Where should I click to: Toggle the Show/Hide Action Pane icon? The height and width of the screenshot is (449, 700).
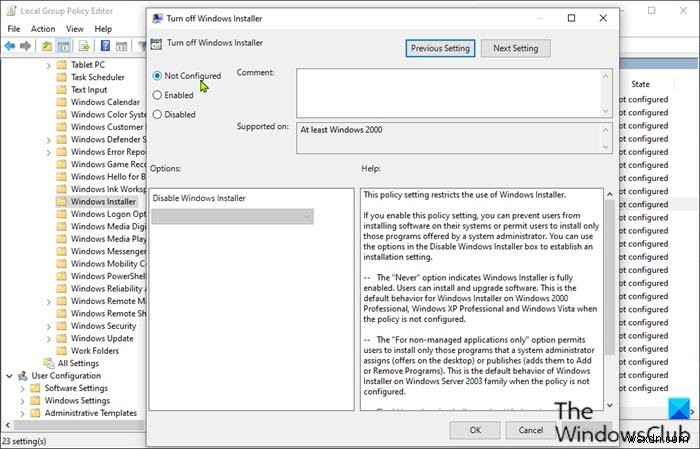tap(121, 46)
